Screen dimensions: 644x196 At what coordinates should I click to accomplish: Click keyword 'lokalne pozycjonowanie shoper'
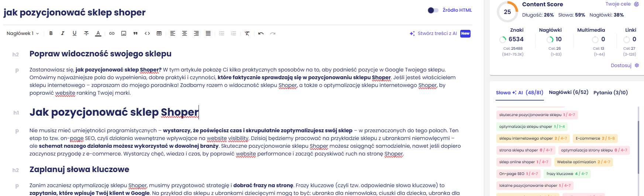tap(535, 186)
